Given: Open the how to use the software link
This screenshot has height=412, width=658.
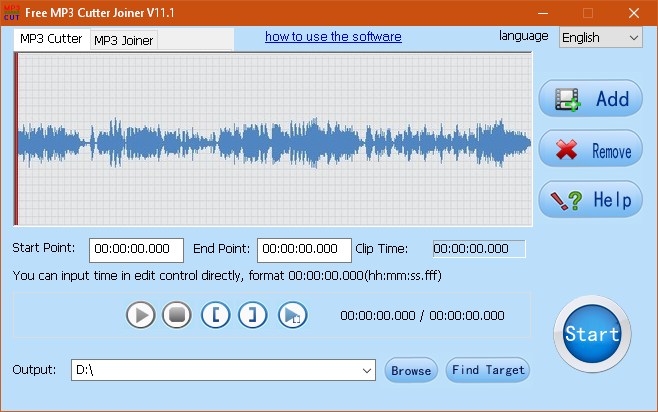Looking at the screenshot, I should (333, 36).
